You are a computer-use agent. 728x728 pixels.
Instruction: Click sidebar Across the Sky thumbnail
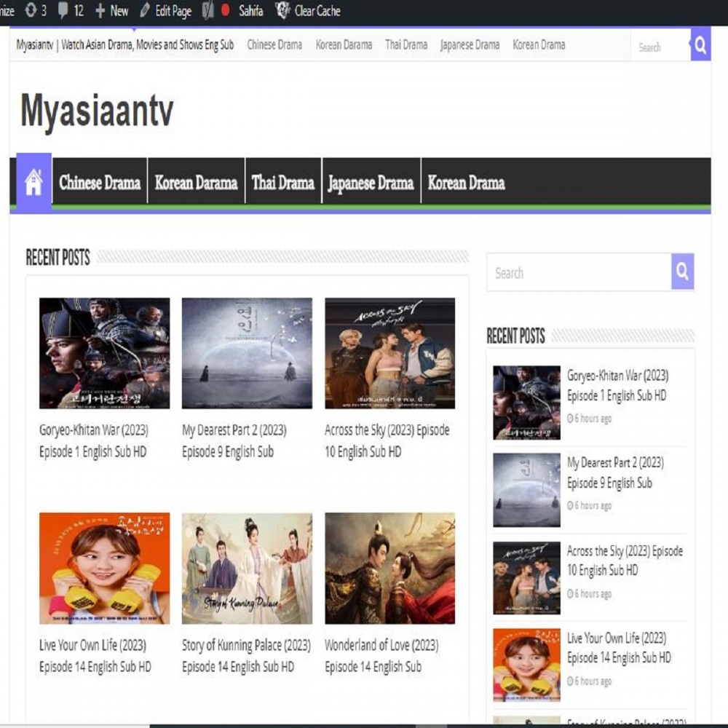point(526,578)
